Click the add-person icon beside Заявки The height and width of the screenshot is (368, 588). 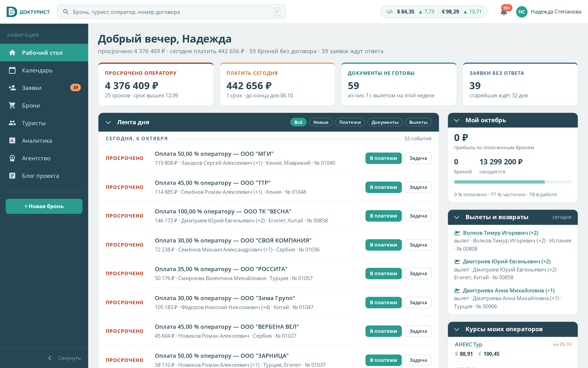pyautogui.click(x=12, y=88)
